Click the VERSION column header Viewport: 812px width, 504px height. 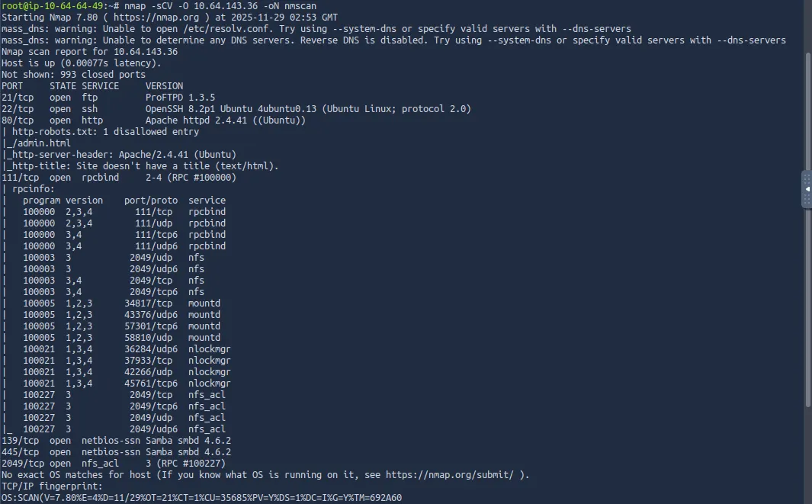[x=164, y=86]
